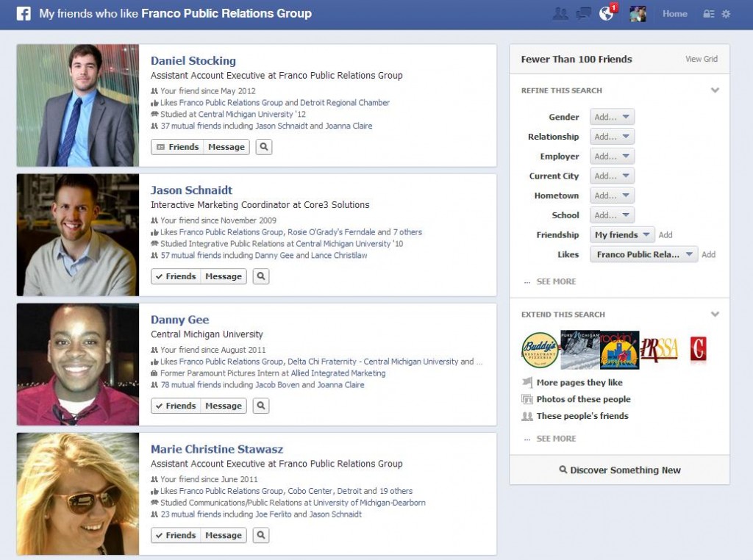Screen dimensions: 753x560
Task: Click Add next to Friendship filter
Action: coord(665,234)
